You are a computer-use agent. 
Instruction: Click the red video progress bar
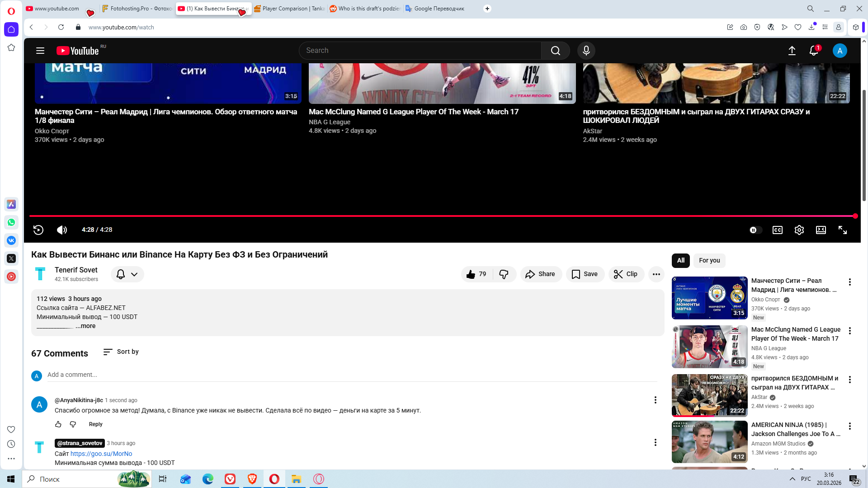442,216
